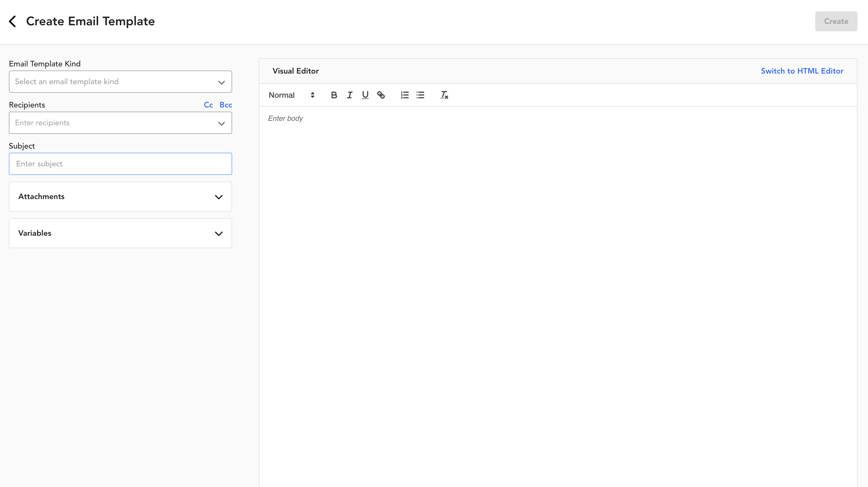Click the Ordered List icon
The width and height of the screenshot is (868, 487).
click(x=404, y=95)
